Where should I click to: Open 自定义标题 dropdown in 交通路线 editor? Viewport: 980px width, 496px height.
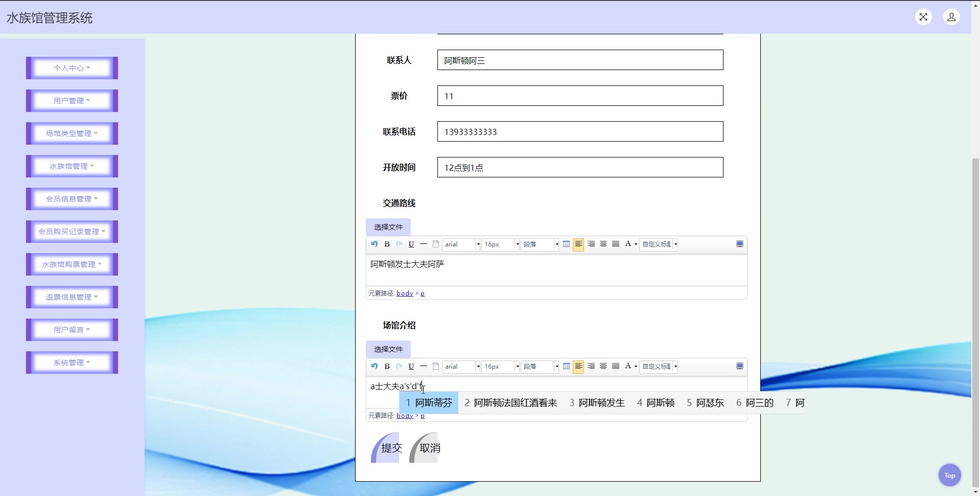659,244
